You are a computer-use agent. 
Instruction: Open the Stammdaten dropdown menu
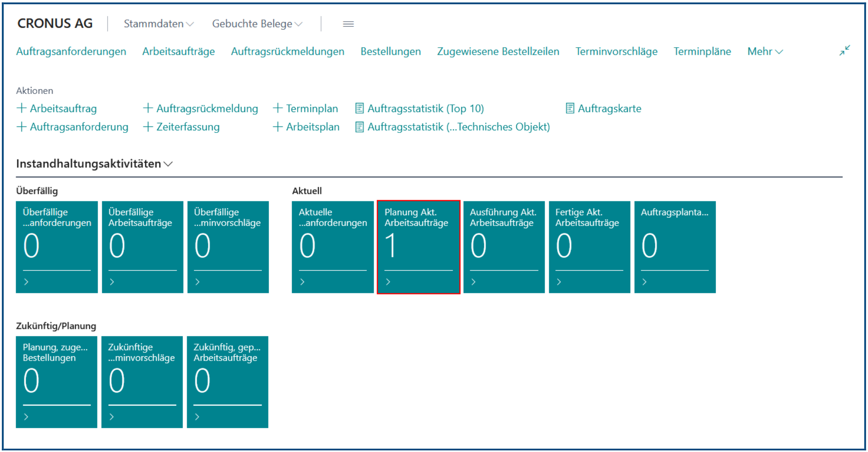pyautogui.click(x=159, y=24)
